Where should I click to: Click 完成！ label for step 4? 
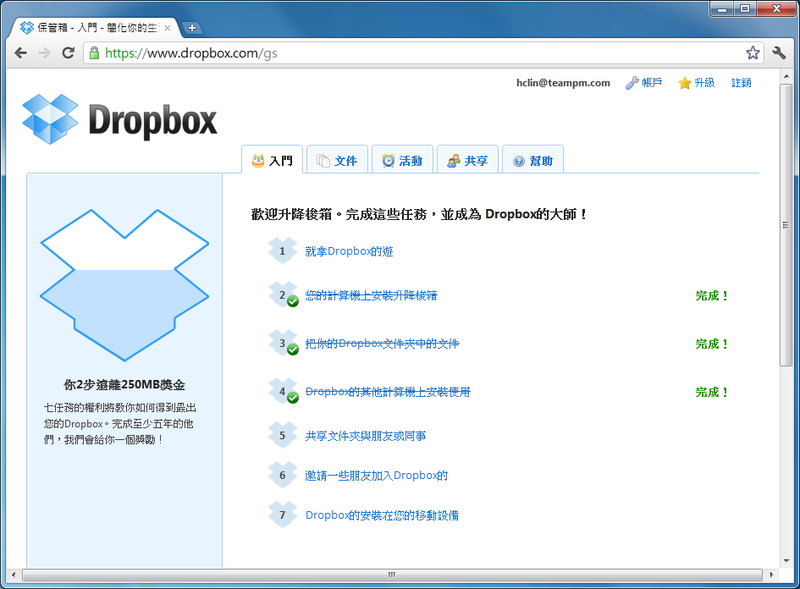click(x=711, y=392)
